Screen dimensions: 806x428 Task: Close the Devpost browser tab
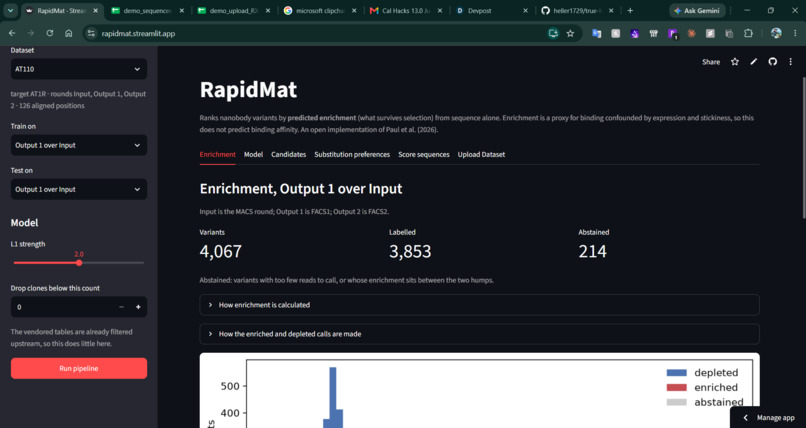pyautogui.click(x=525, y=10)
